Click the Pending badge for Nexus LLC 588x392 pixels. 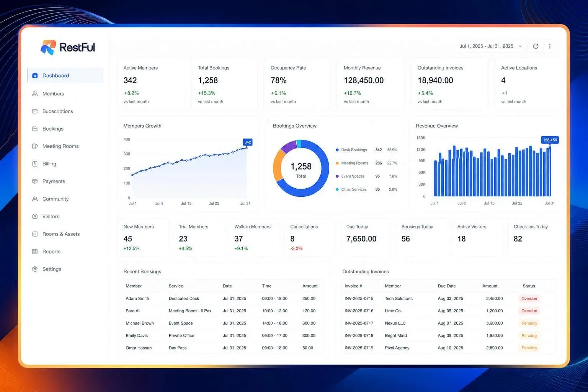pyautogui.click(x=529, y=323)
